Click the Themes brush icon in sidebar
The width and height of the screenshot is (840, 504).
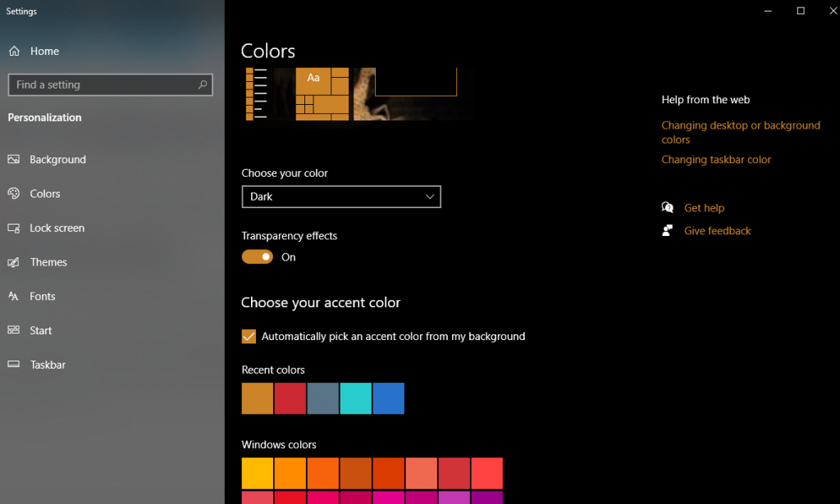coord(13,262)
